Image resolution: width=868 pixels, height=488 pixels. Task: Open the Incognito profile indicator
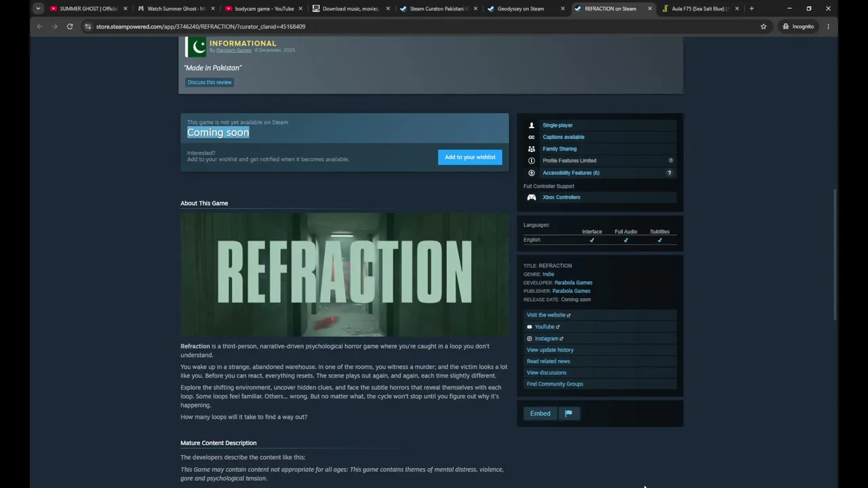pos(797,26)
